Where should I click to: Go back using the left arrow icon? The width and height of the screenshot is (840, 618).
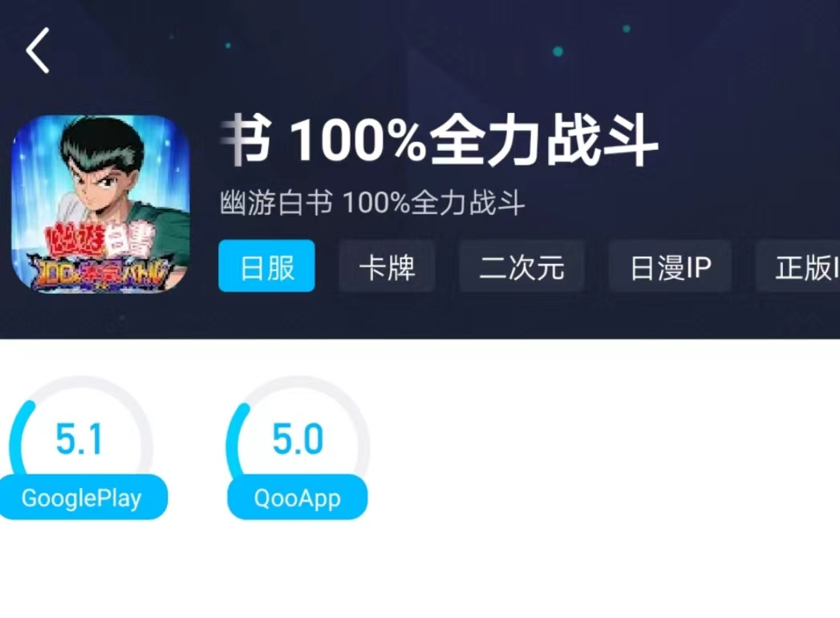(x=38, y=51)
